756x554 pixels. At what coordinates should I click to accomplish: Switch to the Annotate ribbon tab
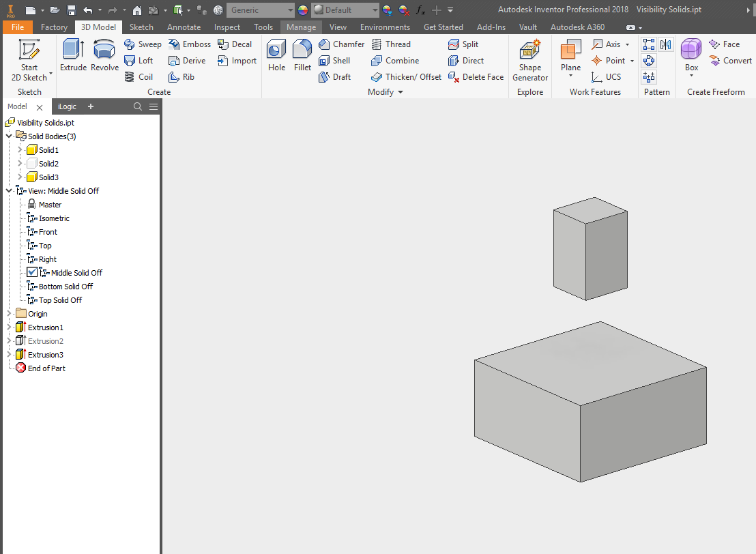pos(184,27)
